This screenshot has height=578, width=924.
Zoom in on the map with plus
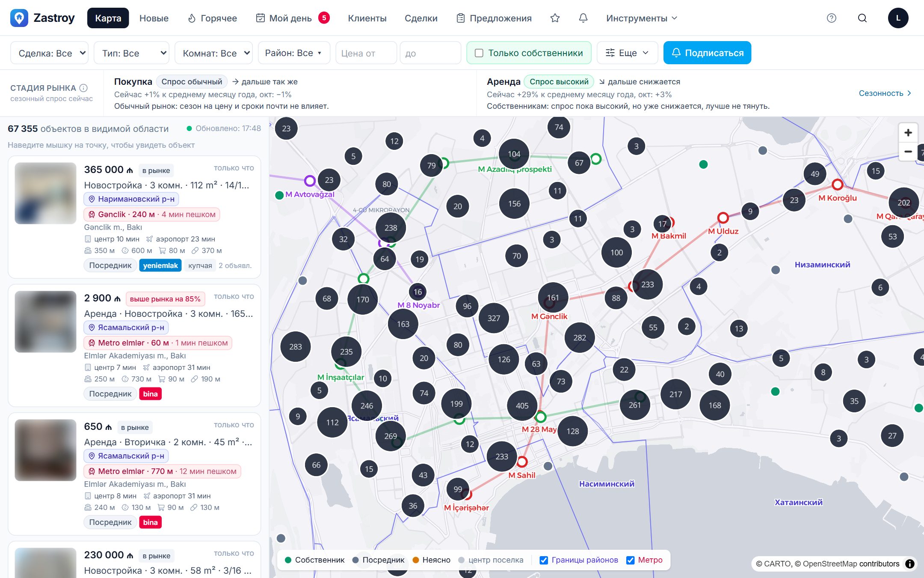tap(908, 133)
